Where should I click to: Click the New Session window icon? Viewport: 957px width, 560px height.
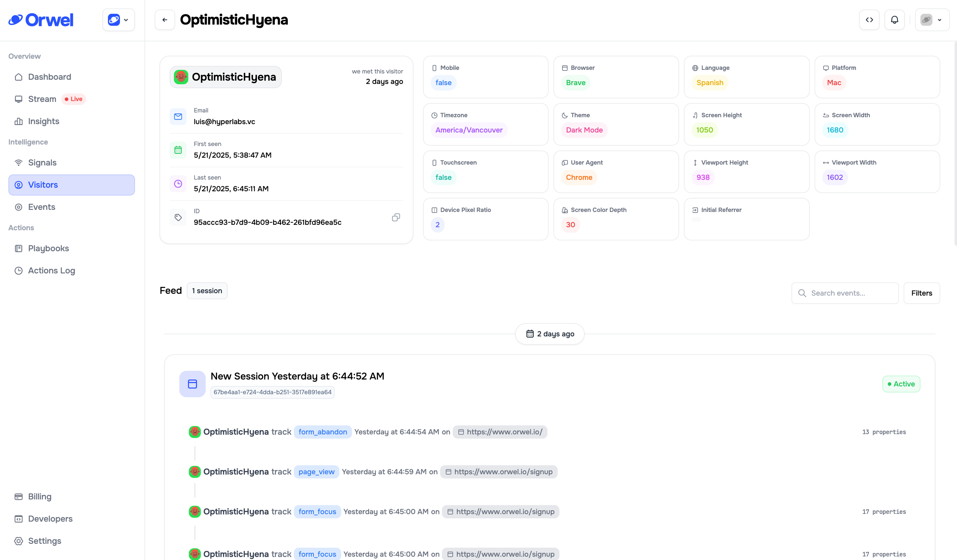(192, 383)
